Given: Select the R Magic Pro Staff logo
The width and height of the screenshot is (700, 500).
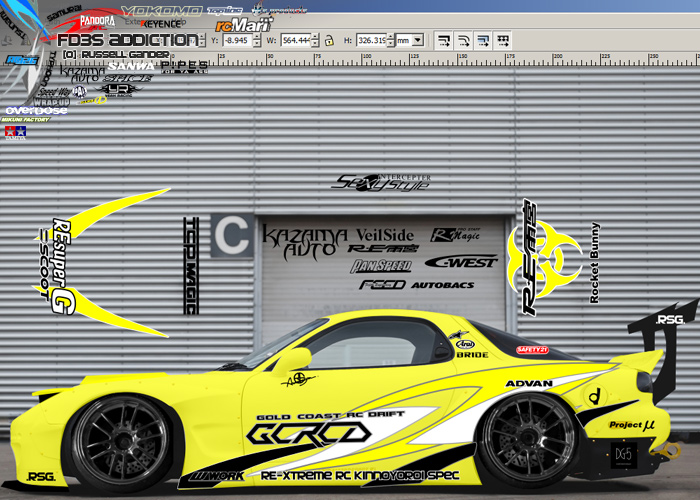Looking at the screenshot, I should (455, 234).
